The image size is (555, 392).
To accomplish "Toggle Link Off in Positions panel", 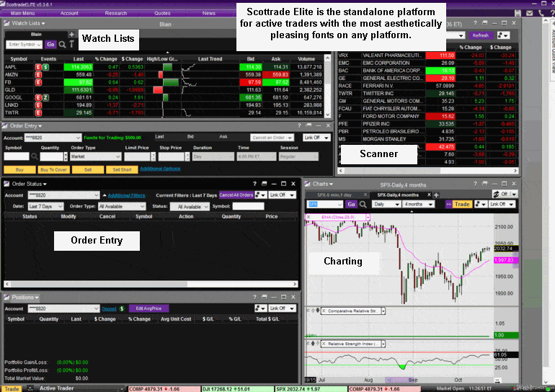I will coord(282,308).
